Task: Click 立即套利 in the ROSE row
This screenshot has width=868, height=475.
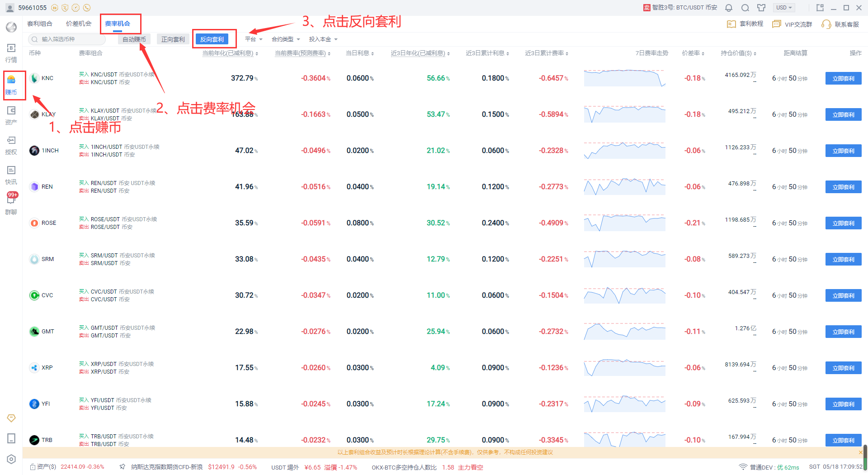Action: (x=843, y=223)
